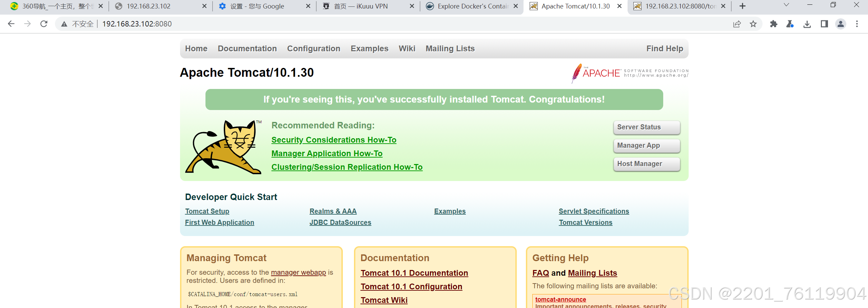Share this page via share icon
The image size is (868, 308).
[737, 24]
